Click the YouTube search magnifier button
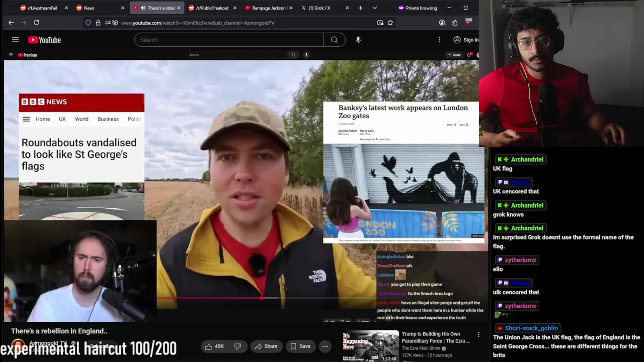Viewport: 644px width, 362px height. click(334, 40)
